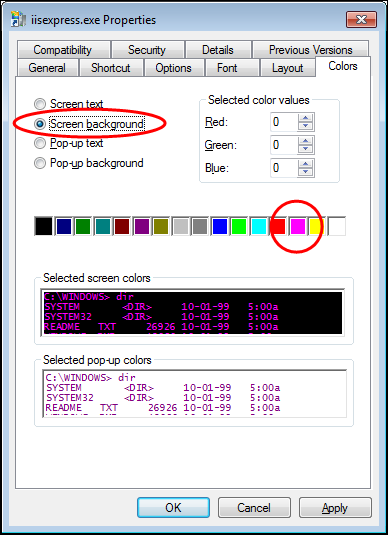Select the Colors tab

(x=343, y=66)
